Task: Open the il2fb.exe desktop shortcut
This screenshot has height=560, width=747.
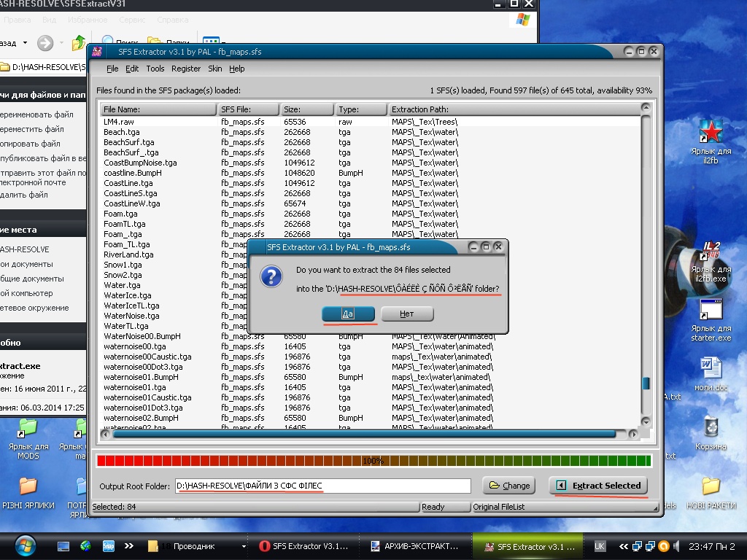Action: [711, 261]
